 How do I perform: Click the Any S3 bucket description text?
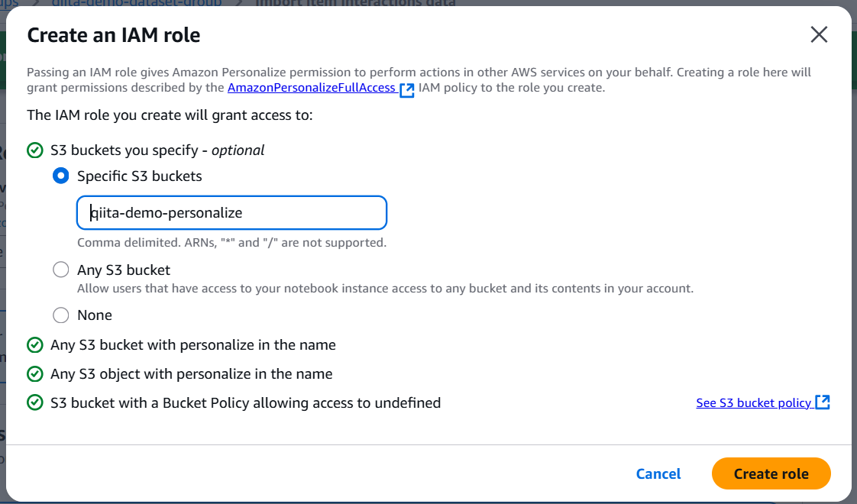(x=385, y=289)
